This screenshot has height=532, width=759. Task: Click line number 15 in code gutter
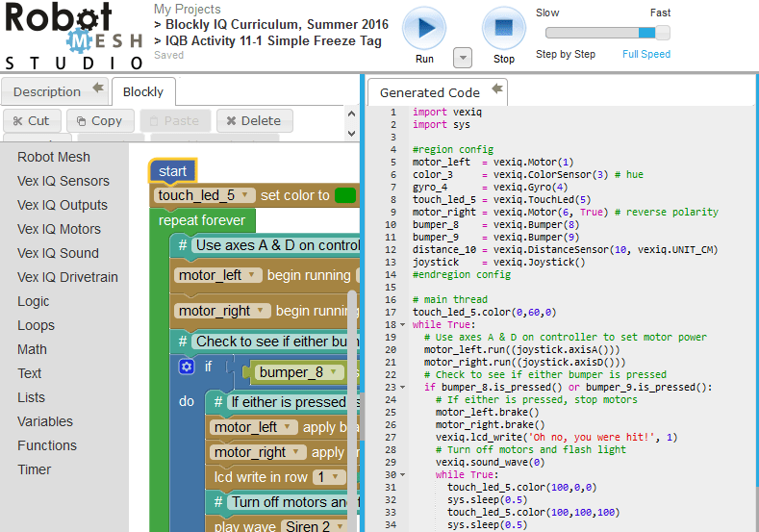tap(391, 288)
